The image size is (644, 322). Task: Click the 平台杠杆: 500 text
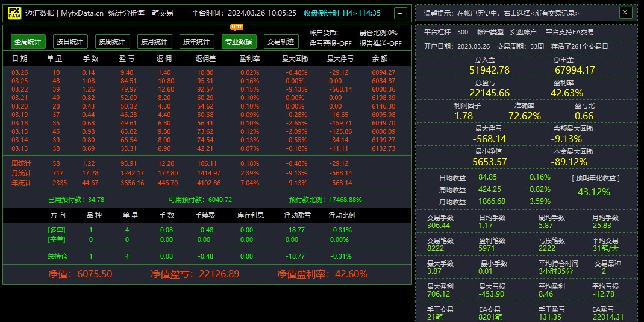446,32
